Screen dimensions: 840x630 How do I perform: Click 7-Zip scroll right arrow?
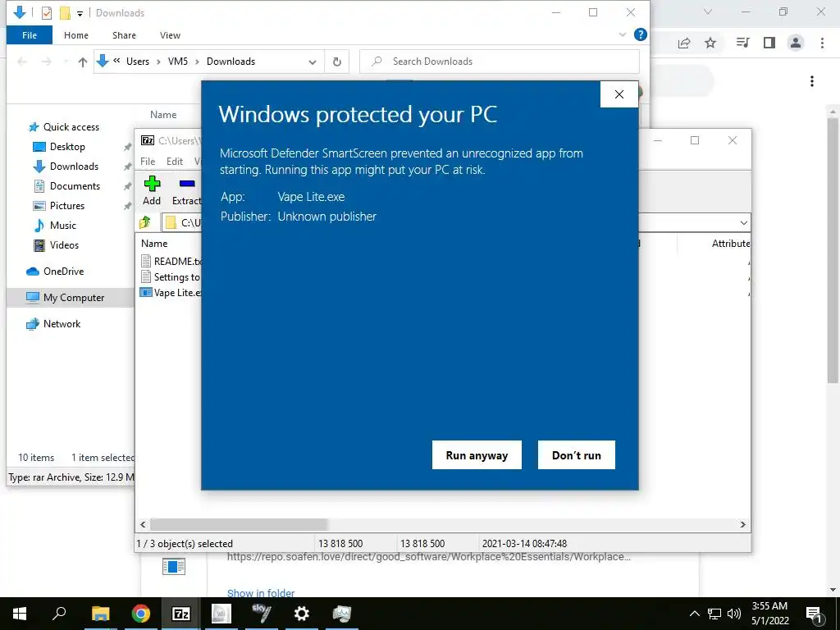click(x=743, y=524)
